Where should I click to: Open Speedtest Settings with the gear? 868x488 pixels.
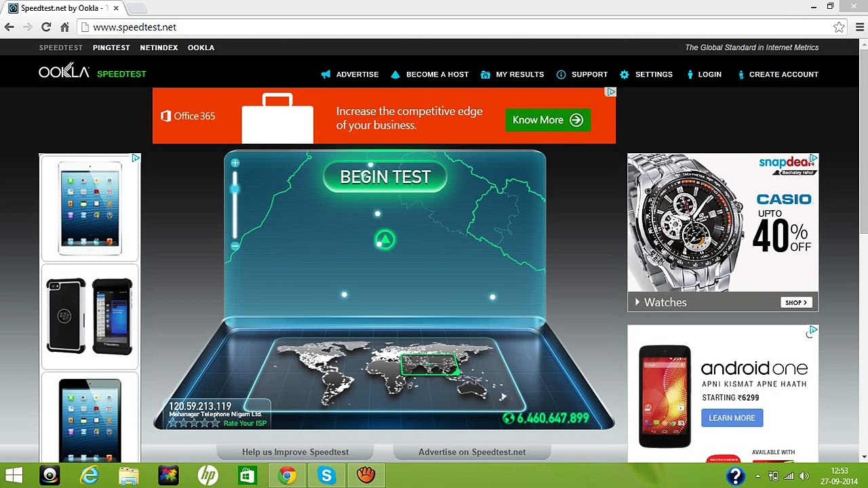click(646, 75)
